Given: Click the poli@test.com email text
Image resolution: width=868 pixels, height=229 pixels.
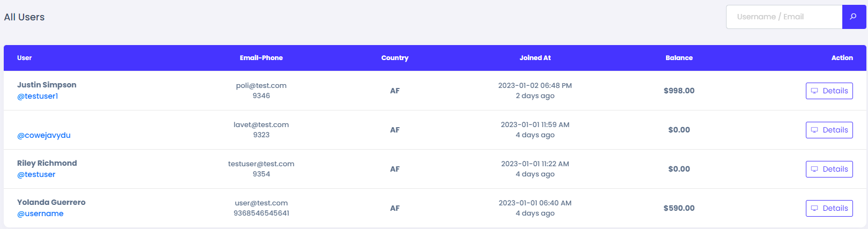Looking at the screenshot, I should pyautogui.click(x=261, y=86).
